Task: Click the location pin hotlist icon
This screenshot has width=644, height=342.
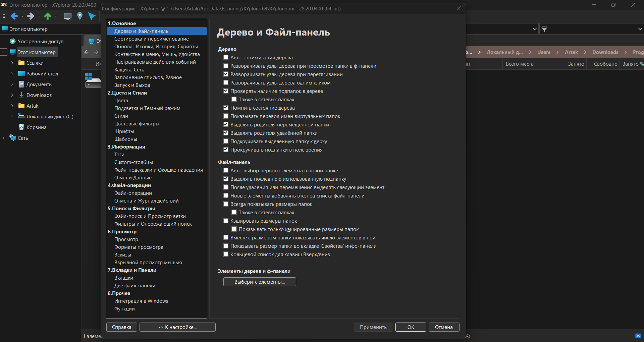Action: pyautogui.click(x=80, y=16)
